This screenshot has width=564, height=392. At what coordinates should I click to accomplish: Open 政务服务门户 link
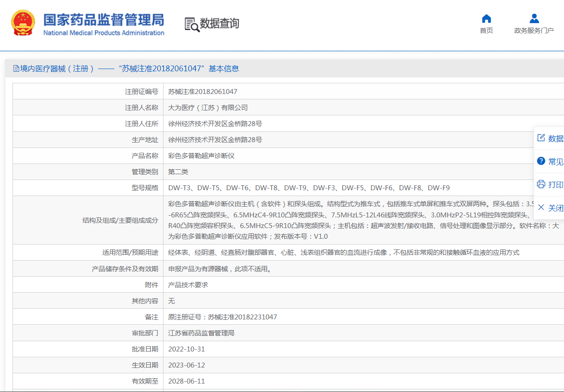coord(534,30)
